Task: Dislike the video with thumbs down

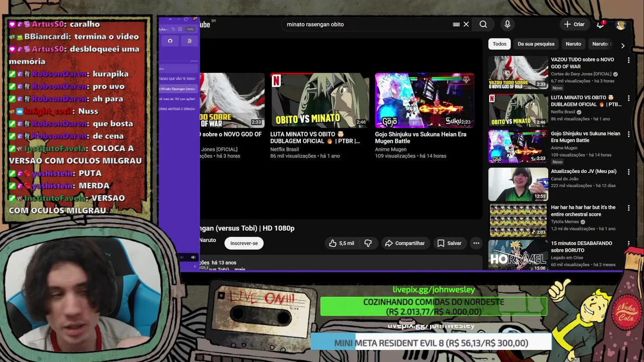Action: pos(368,243)
